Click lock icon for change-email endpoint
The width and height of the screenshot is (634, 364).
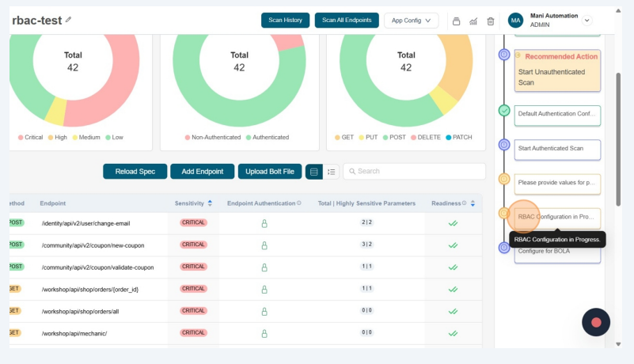264,223
